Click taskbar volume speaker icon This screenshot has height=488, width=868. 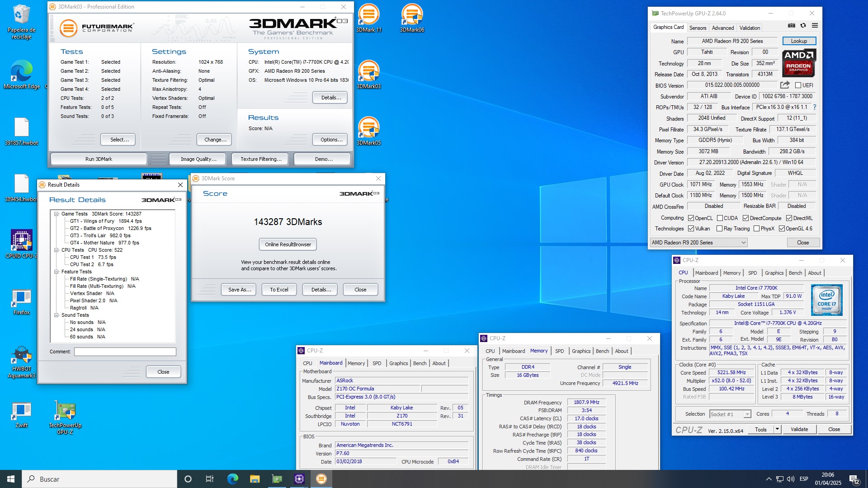coord(790,479)
